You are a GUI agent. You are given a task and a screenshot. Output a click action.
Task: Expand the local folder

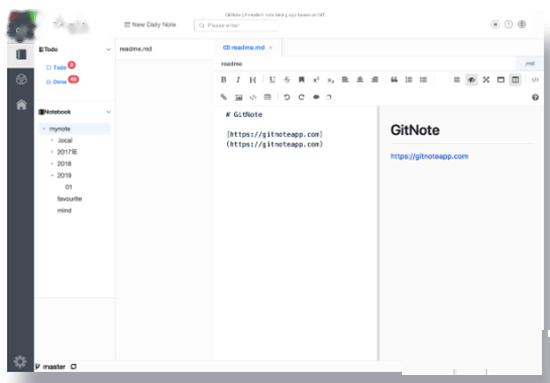point(52,140)
